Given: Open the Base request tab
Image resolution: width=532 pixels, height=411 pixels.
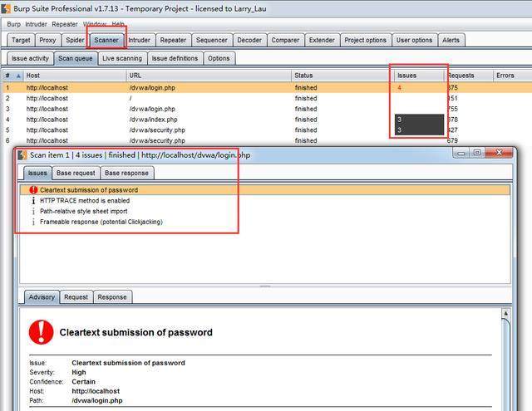Looking at the screenshot, I should pyautogui.click(x=76, y=173).
